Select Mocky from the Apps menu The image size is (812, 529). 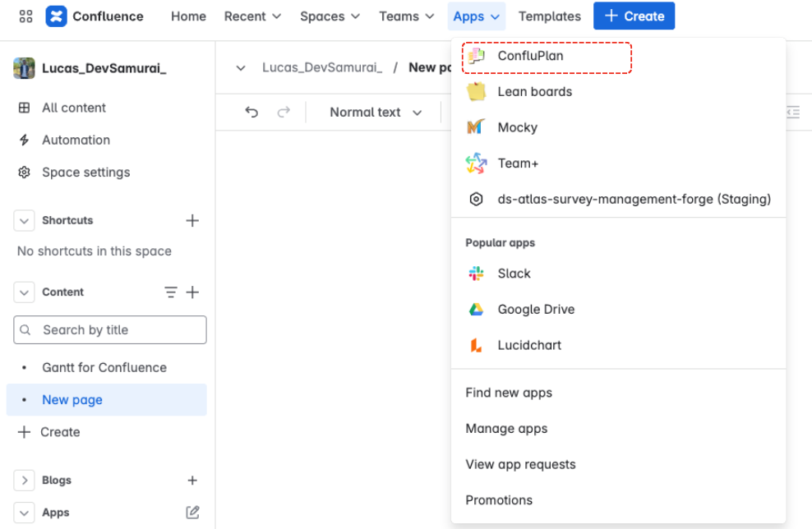(618, 127)
